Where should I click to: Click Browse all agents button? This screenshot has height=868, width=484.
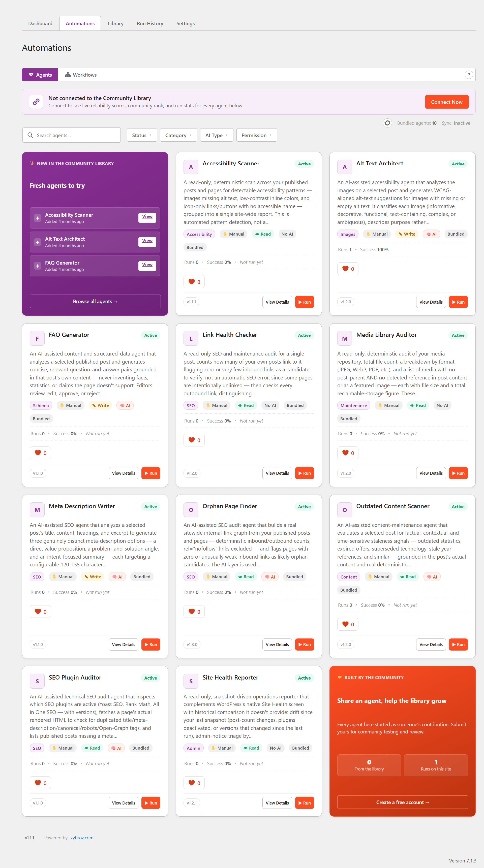click(x=95, y=301)
